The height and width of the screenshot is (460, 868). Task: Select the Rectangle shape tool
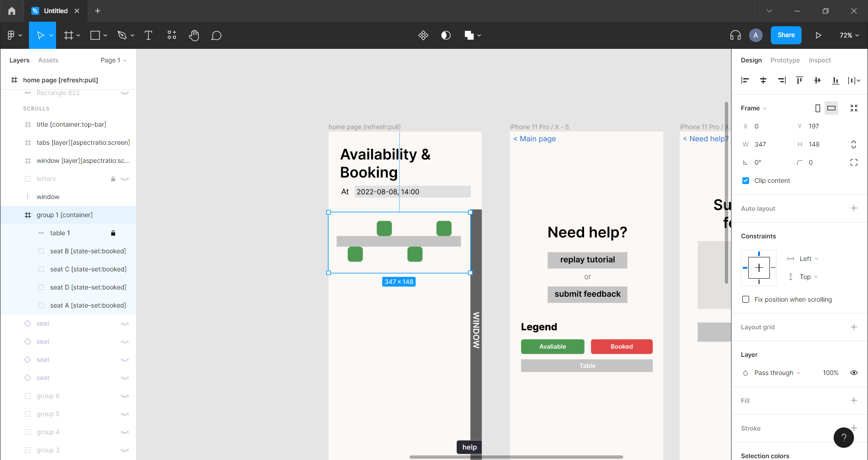(95, 35)
